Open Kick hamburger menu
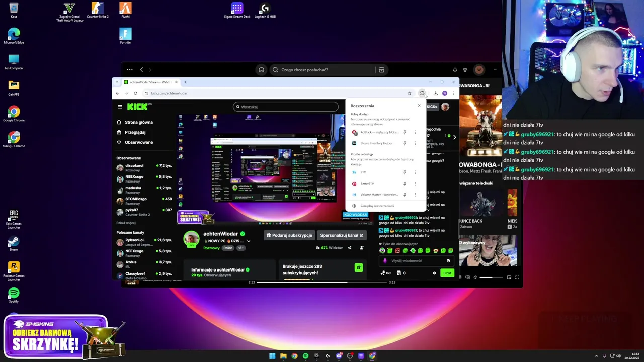The image size is (644, 362). pos(120,107)
